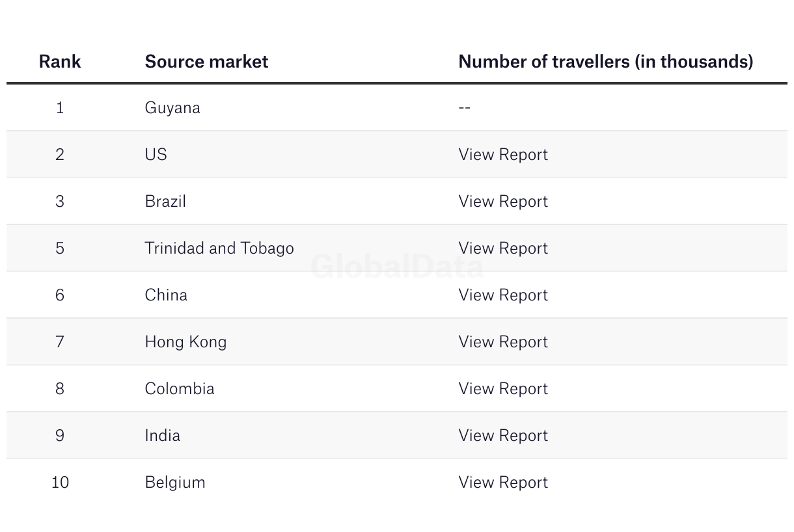Open View Report link for US
The width and height of the screenshot is (794, 532).
[x=503, y=154]
